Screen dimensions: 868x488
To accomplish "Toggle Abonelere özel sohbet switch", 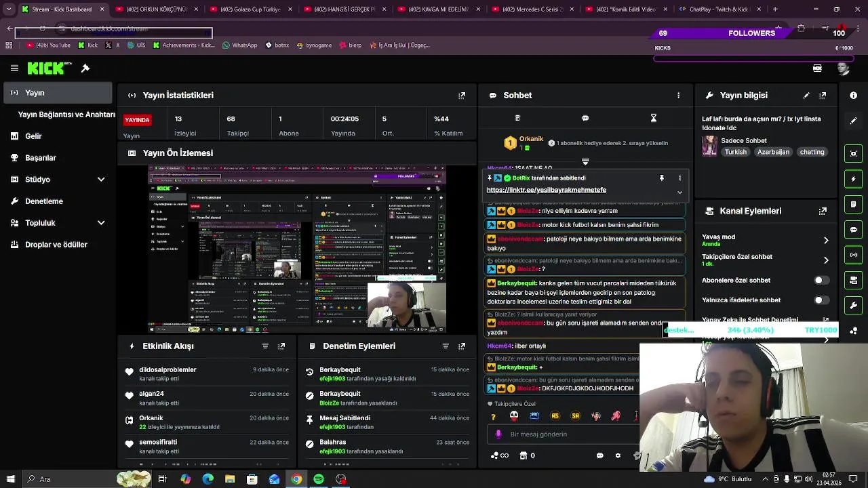I will point(821,281).
